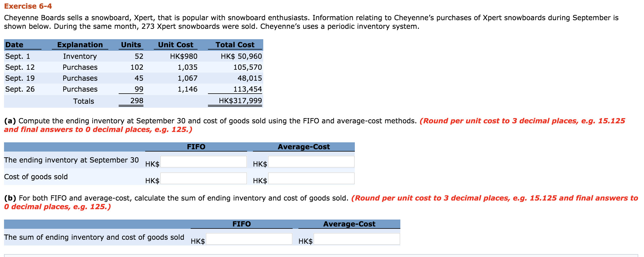The height and width of the screenshot is (257, 644).
Task: Click the 'Explanation' column header
Action: click(x=80, y=45)
